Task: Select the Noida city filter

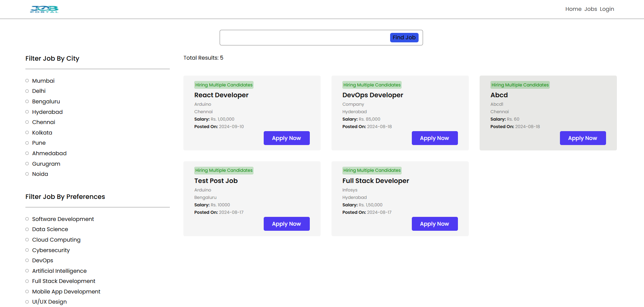Action: click(x=27, y=173)
